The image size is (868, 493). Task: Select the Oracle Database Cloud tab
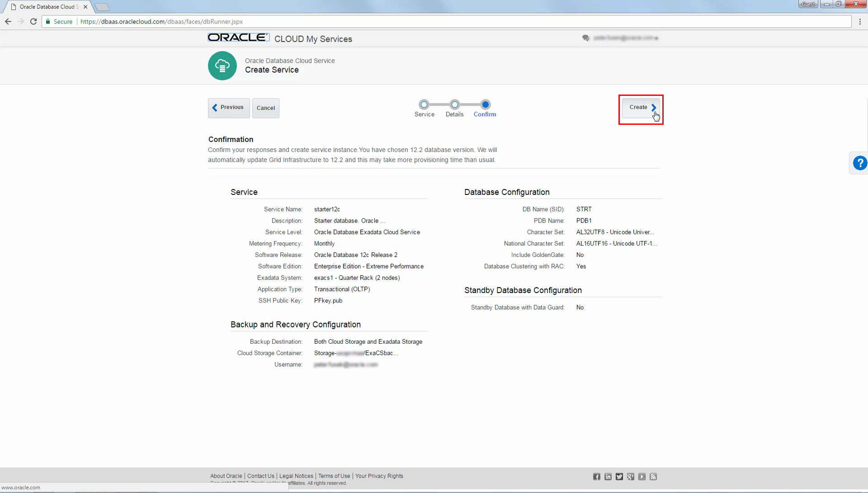48,7
